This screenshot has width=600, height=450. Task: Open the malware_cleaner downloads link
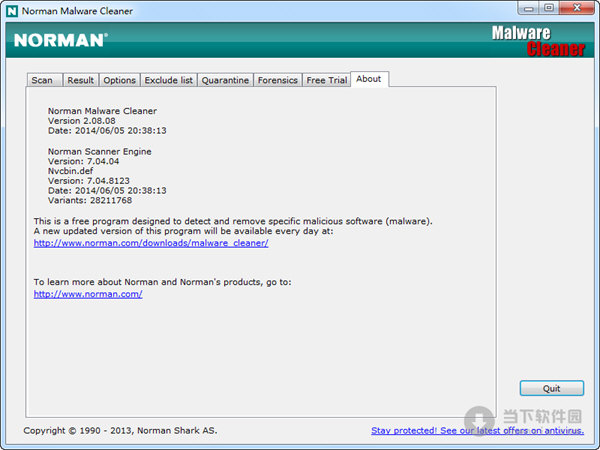tap(151, 243)
